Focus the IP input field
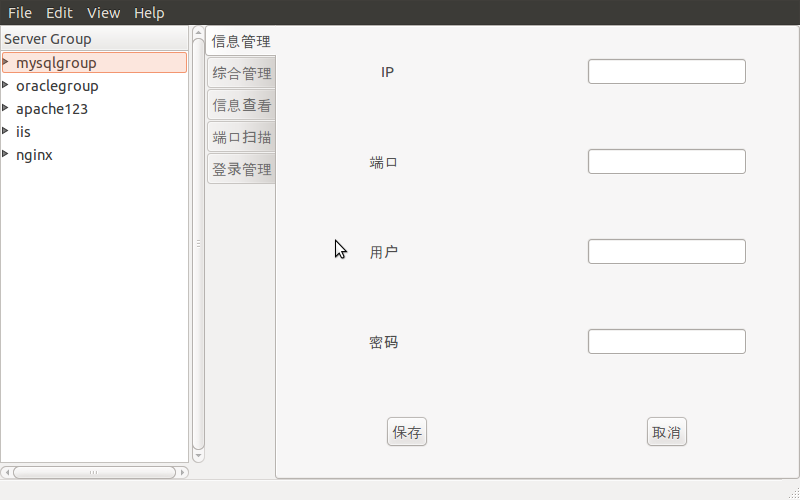Viewport: 800px width, 500px height. 667,71
